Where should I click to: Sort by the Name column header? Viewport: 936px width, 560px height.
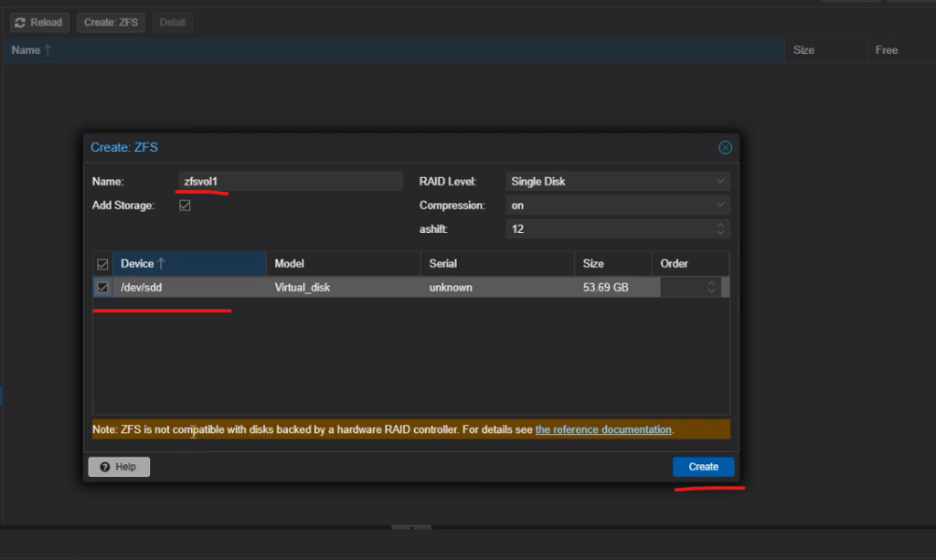393,50
